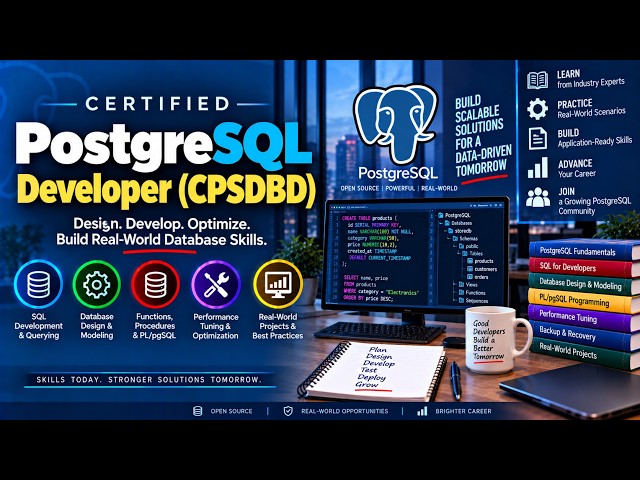640x480 pixels.
Task: Click the large PostgreSQL title text
Action: point(163,146)
